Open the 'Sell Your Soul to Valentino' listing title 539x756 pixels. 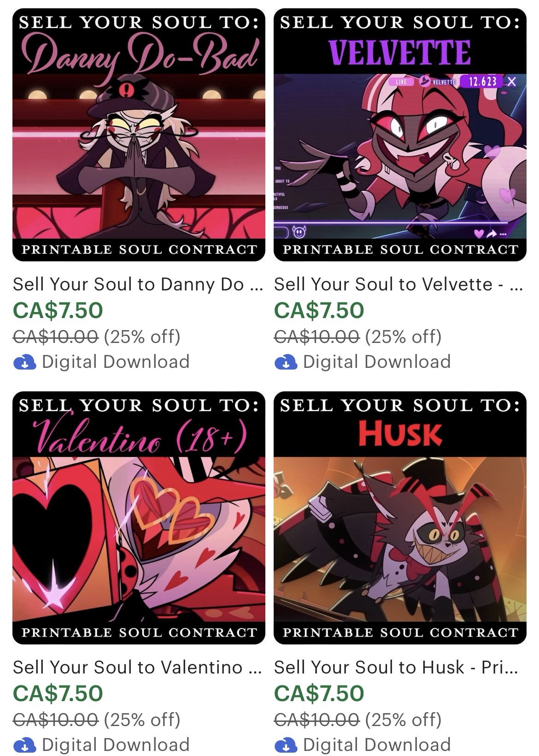(x=137, y=667)
